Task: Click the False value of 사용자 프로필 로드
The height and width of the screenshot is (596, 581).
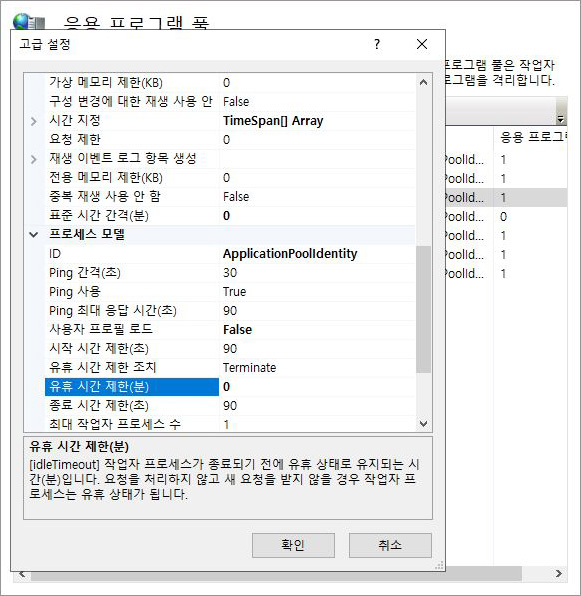Action: pos(237,330)
